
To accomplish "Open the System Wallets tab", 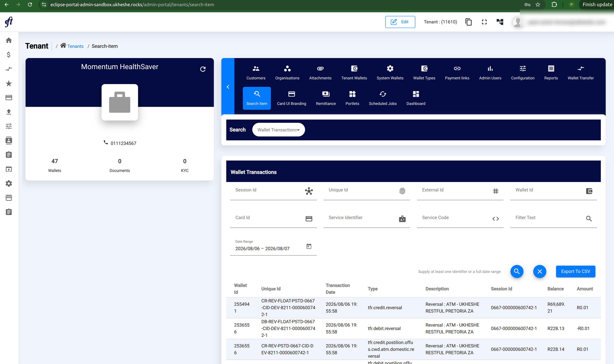I will tap(390, 73).
